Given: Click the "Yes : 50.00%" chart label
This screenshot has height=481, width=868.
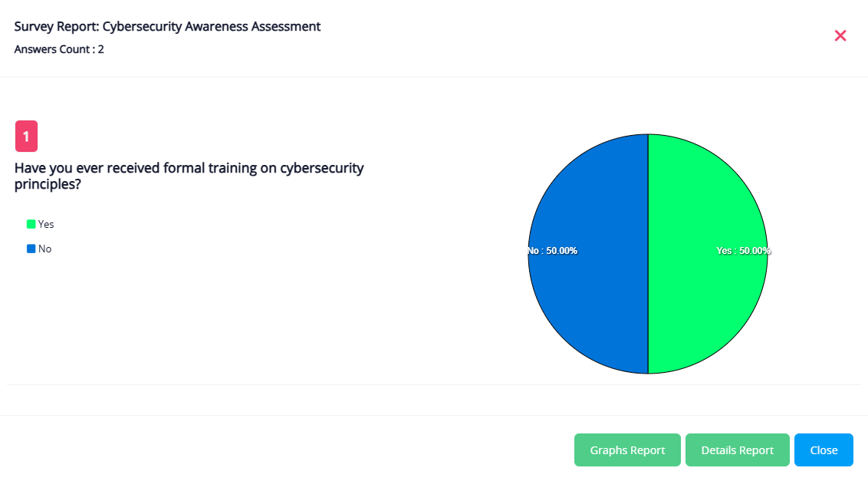Looking at the screenshot, I should pos(743,251).
